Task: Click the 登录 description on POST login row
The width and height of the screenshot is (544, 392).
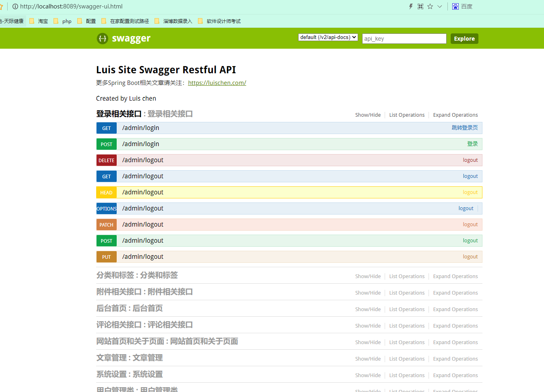Action: (x=472, y=144)
